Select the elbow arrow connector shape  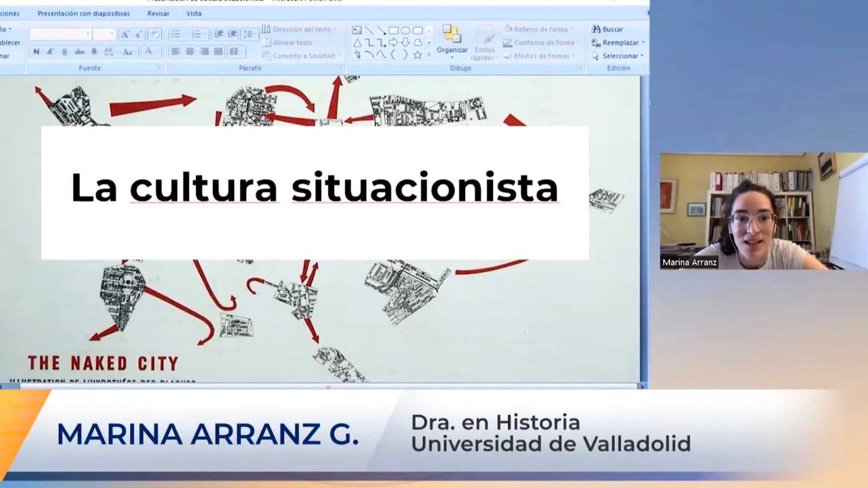point(381,42)
